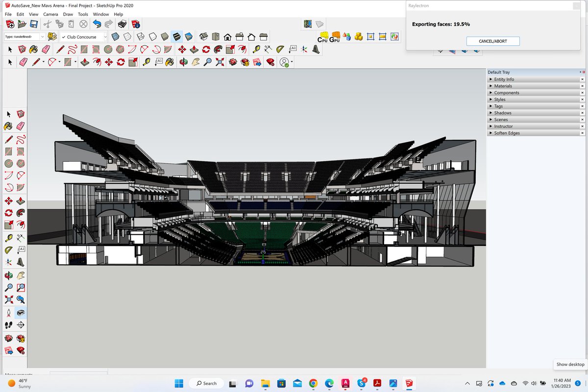The width and height of the screenshot is (588, 392).
Task: Open the Rectangle tool dropdown arrow
Action: point(75,62)
